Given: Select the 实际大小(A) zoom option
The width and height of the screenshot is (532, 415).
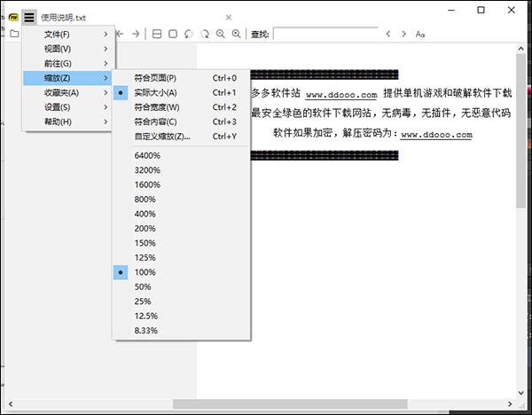Looking at the screenshot, I should (155, 92).
